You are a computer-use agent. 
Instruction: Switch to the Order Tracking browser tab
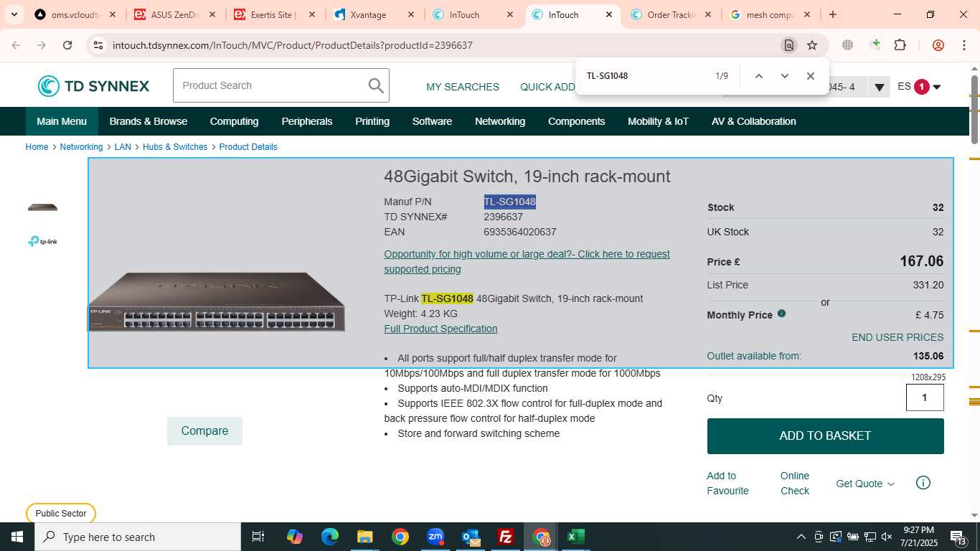pyautogui.click(x=671, y=14)
